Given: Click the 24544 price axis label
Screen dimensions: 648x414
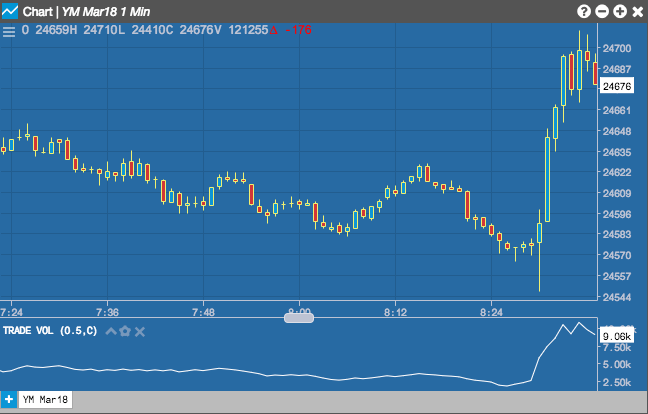Looking at the screenshot, I should point(617,297).
